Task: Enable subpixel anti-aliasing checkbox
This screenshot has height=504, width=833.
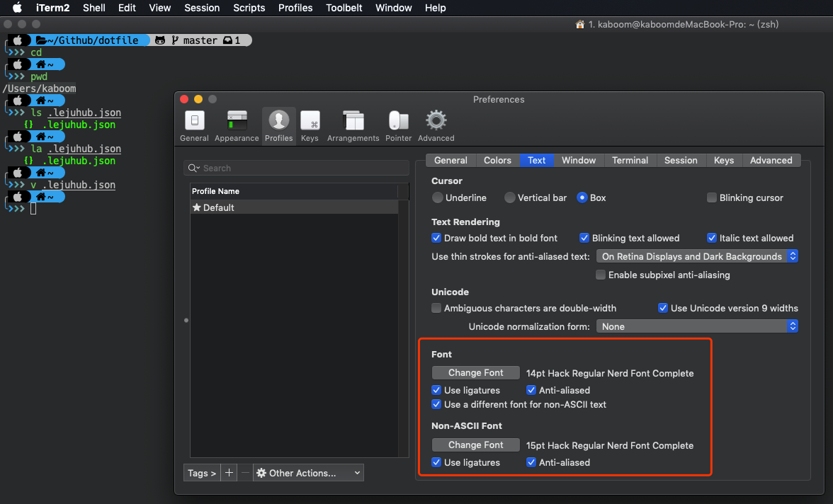Action: click(x=601, y=275)
